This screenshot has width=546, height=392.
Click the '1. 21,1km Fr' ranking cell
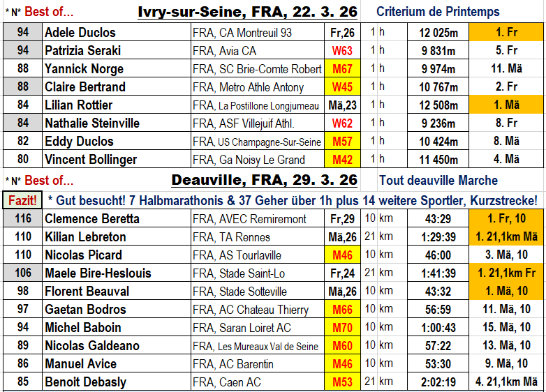(506, 273)
